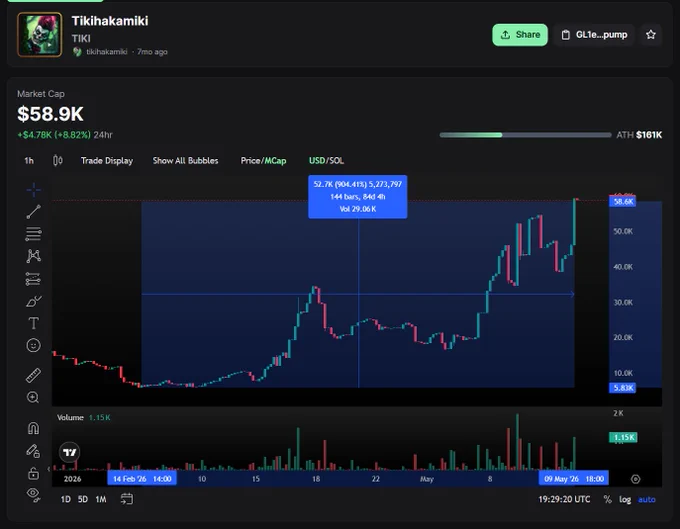Click the 1.15K volume axis label

(623, 437)
